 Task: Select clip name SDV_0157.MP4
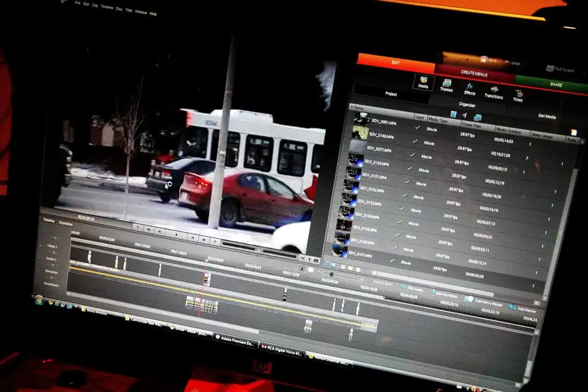coord(359,255)
